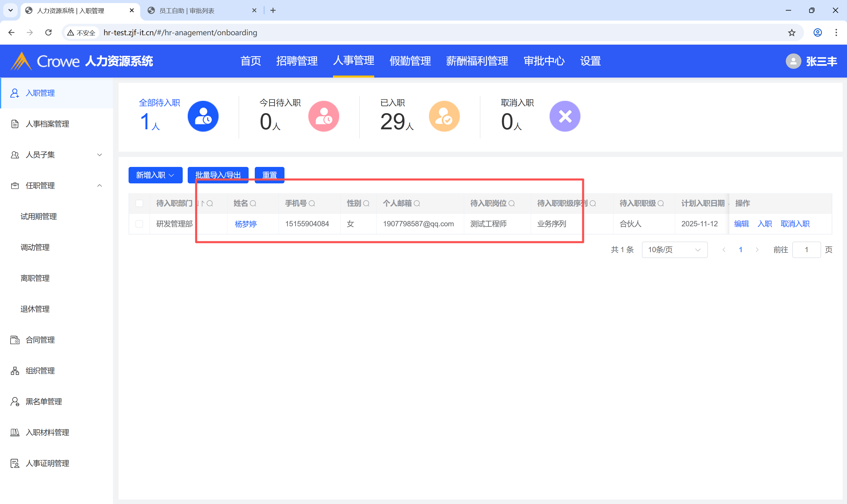
Task: Toggle the select-all checkbox in table header
Action: (x=139, y=203)
